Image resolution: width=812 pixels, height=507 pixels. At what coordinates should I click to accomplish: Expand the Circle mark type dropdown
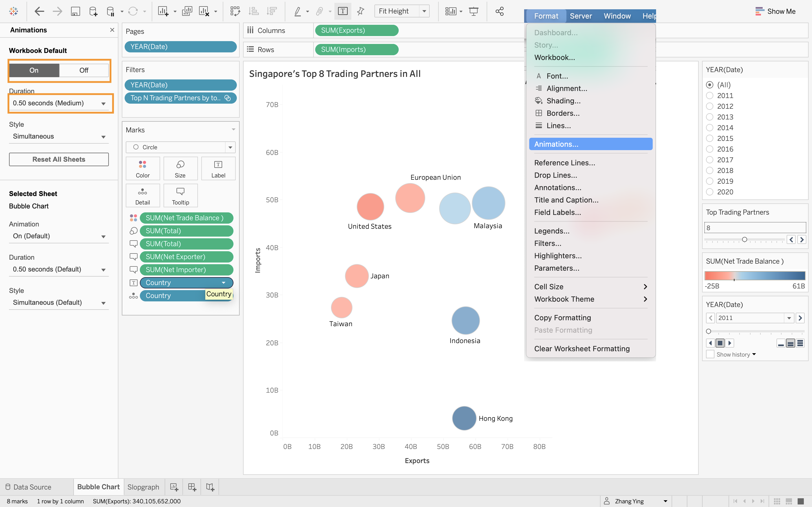[230, 147]
